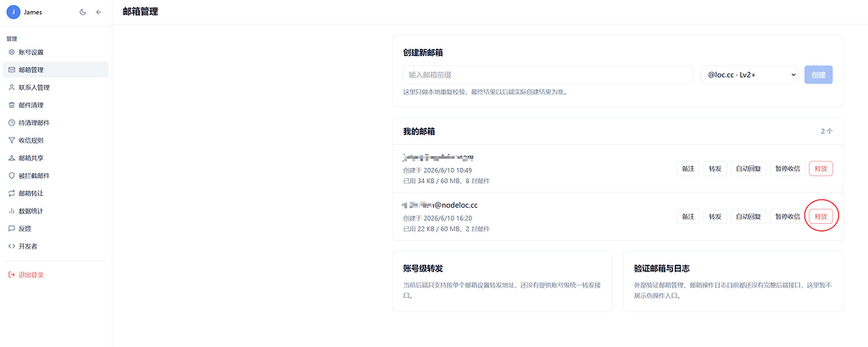The width and height of the screenshot is (868, 347).
Task: Click the 创建 button
Action: 818,75
